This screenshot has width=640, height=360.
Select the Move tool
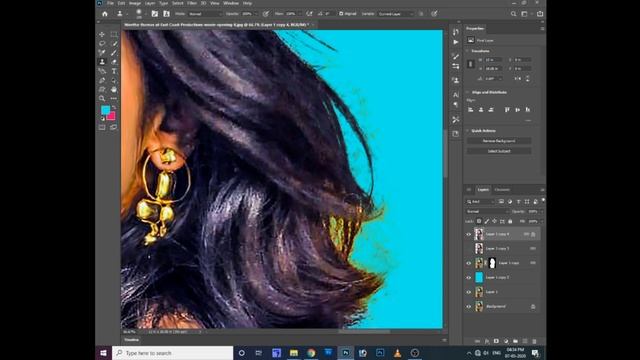click(x=102, y=35)
